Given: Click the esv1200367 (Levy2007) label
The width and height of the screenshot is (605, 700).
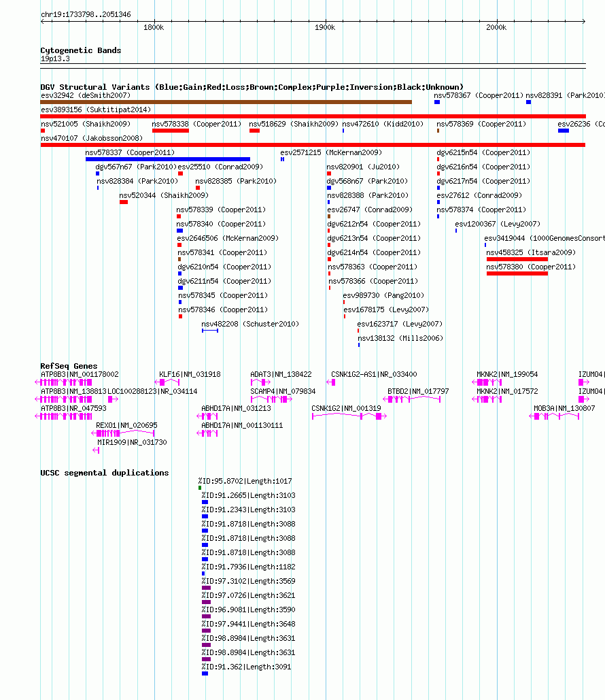Looking at the screenshot, I should (498, 224).
